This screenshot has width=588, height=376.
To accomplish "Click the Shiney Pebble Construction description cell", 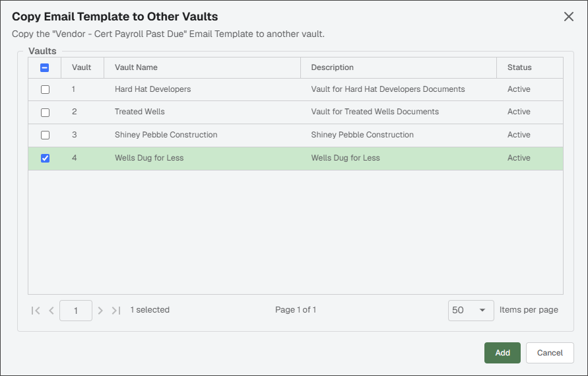I will (399, 135).
